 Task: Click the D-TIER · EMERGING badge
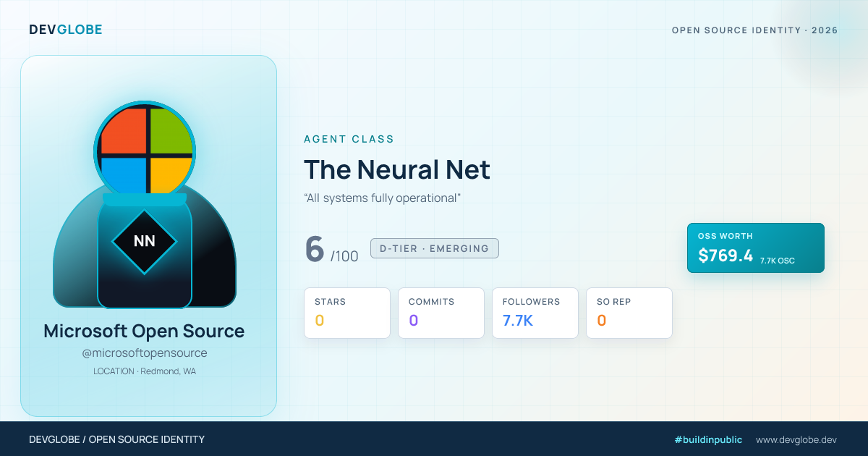(x=435, y=248)
